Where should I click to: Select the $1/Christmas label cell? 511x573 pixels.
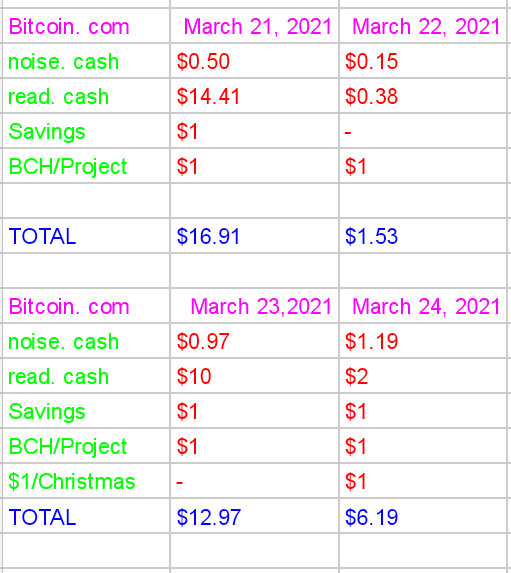(86, 481)
